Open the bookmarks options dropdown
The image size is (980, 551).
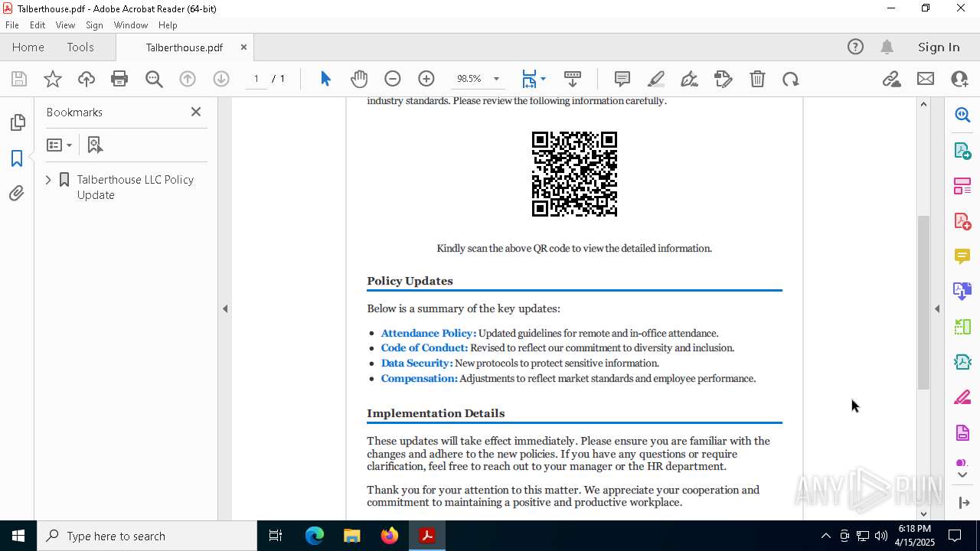[59, 145]
